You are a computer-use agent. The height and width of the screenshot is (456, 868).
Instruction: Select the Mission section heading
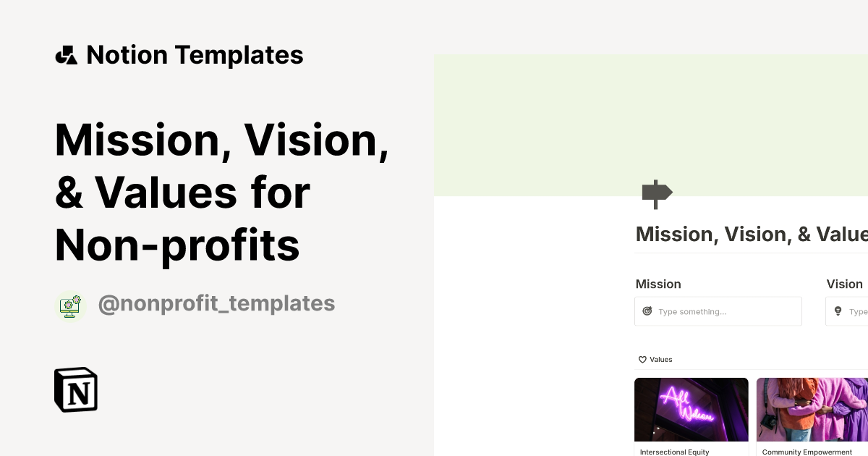pos(658,284)
